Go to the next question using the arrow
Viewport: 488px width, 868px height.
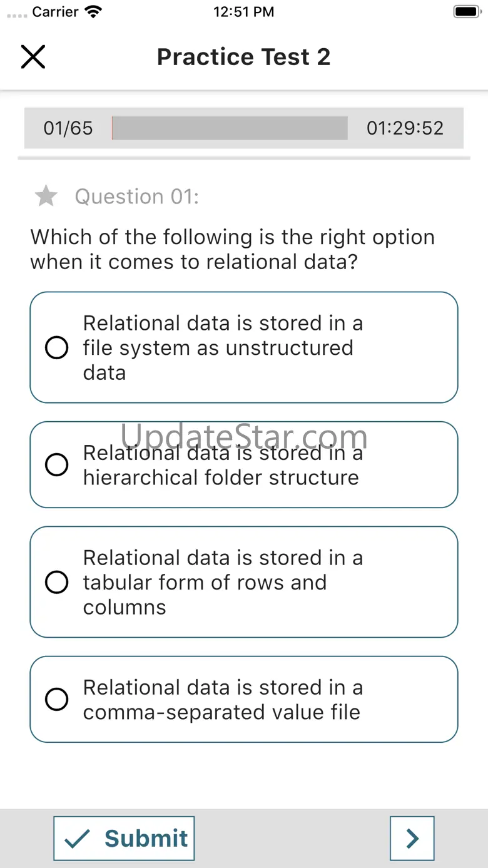(412, 838)
